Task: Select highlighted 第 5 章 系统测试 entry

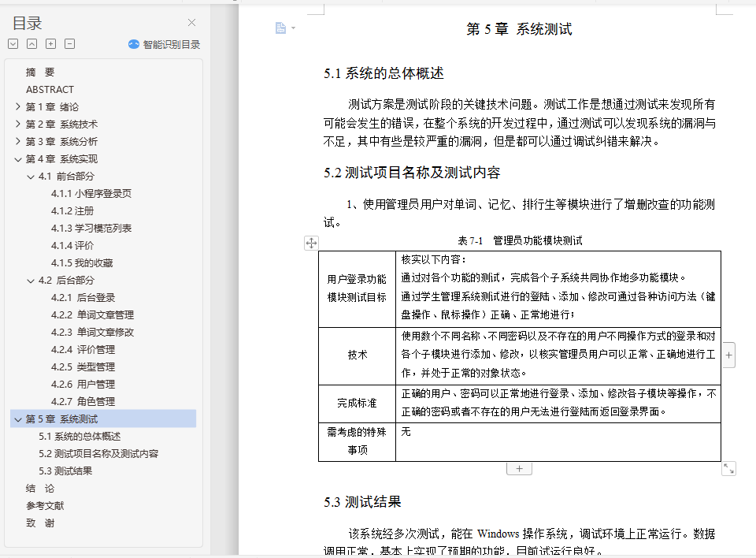Action: (x=103, y=419)
